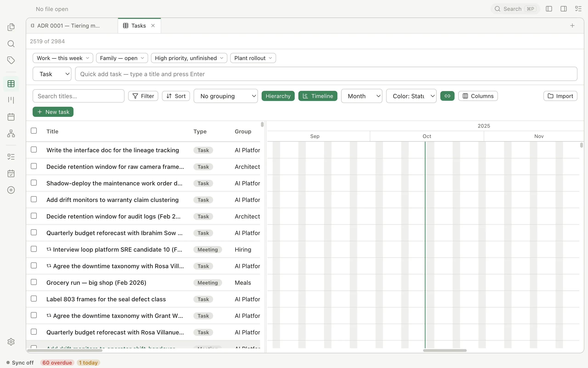Toggle the Hierarchy view button

tap(278, 96)
